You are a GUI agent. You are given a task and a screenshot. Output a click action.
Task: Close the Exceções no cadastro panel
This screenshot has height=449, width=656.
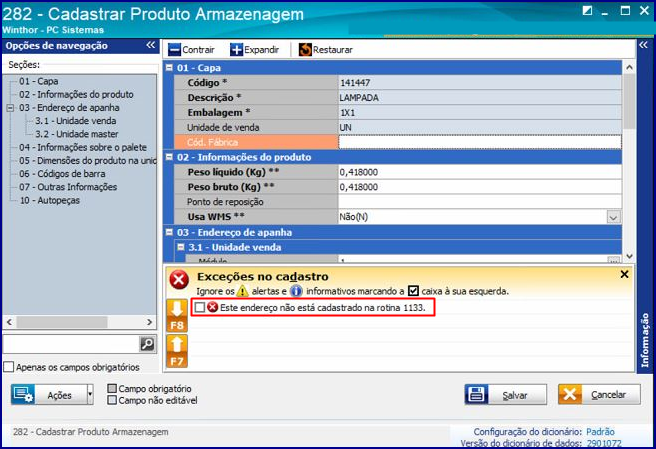[x=624, y=275]
